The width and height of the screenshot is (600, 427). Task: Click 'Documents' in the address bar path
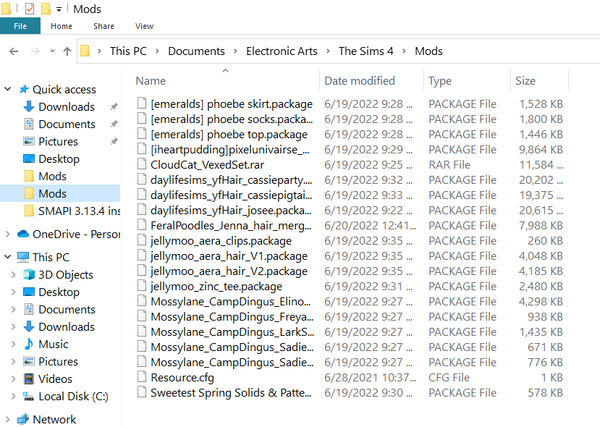pyautogui.click(x=196, y=51)
